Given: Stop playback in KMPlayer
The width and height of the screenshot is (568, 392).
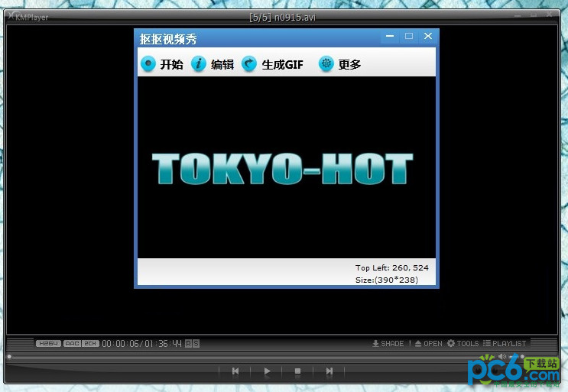Looking at the screenshot, I should pyautogui.click(x=298, y=371).
